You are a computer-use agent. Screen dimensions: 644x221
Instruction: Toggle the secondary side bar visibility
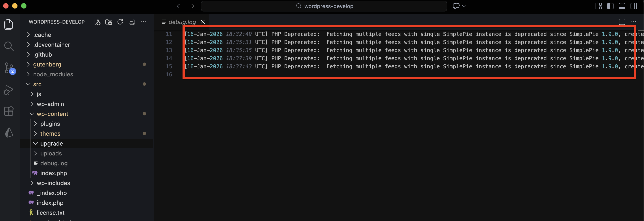pos(633,6)
